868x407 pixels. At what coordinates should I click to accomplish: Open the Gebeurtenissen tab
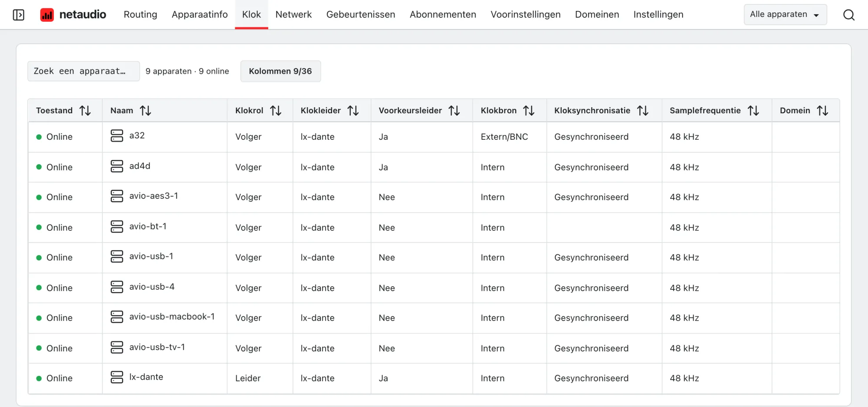[361, 15]
